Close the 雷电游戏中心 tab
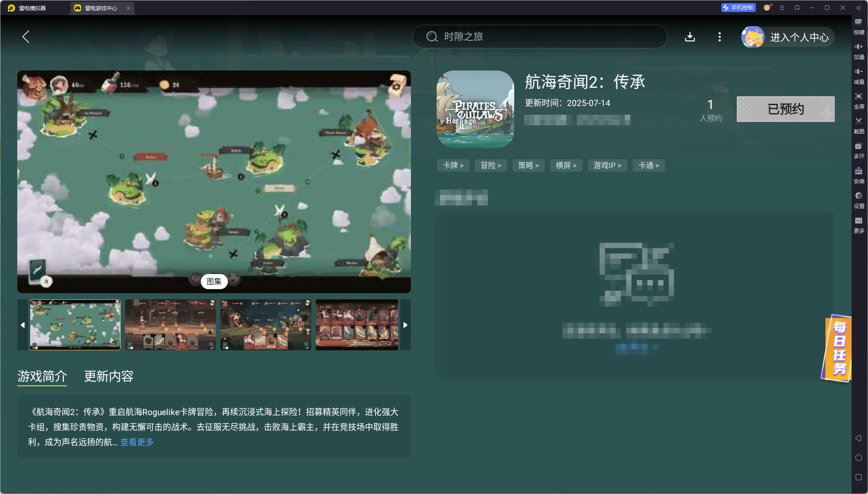 pos(129,8)
